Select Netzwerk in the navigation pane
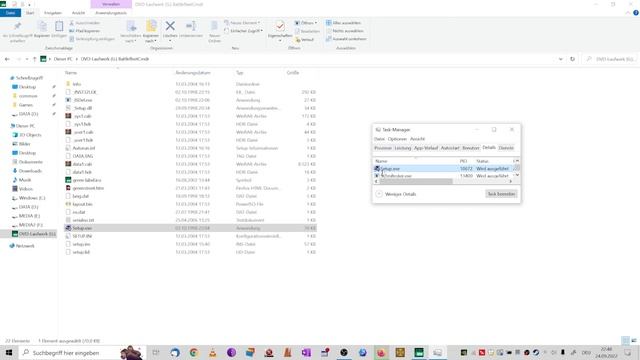 click(x=25, y=246)
